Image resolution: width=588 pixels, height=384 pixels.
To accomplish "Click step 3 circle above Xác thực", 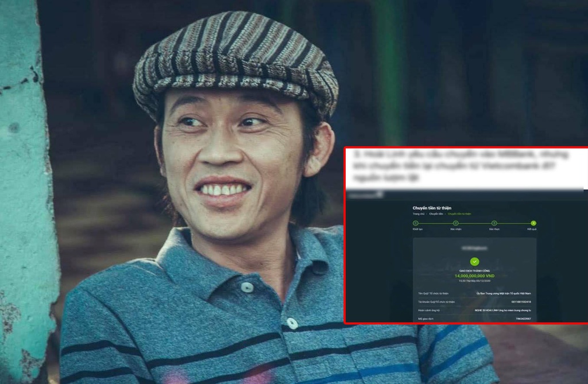I will (x=494, y=223).
